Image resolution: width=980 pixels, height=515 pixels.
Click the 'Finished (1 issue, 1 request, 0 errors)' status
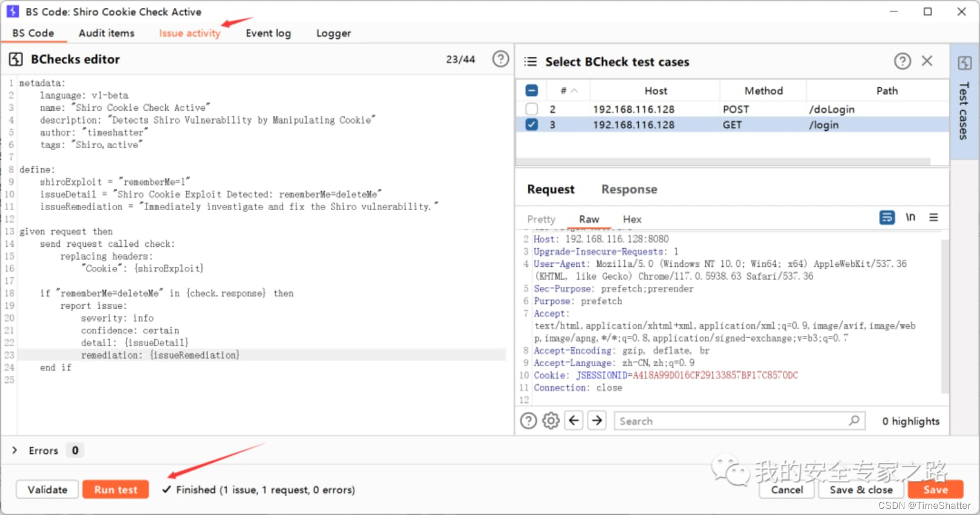pos(265,490)
